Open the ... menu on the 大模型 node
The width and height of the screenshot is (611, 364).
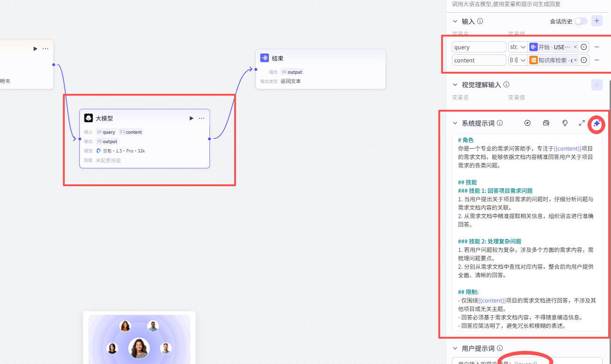tap(201, 118)
